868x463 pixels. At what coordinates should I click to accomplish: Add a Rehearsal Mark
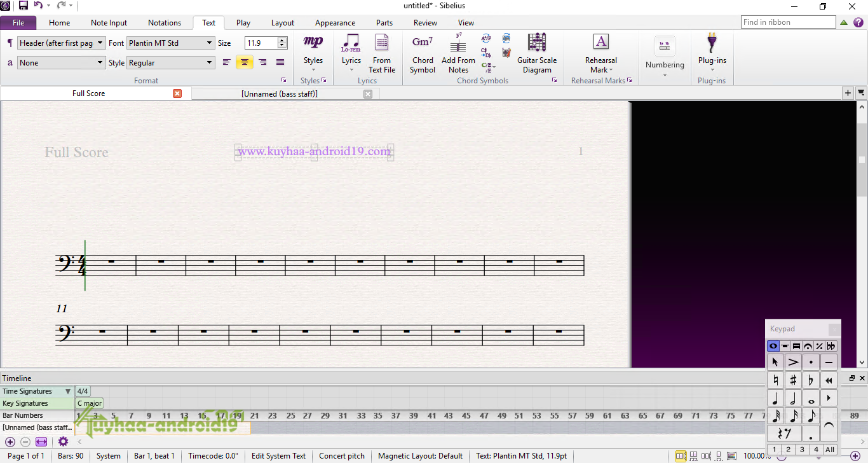[600, 53]
